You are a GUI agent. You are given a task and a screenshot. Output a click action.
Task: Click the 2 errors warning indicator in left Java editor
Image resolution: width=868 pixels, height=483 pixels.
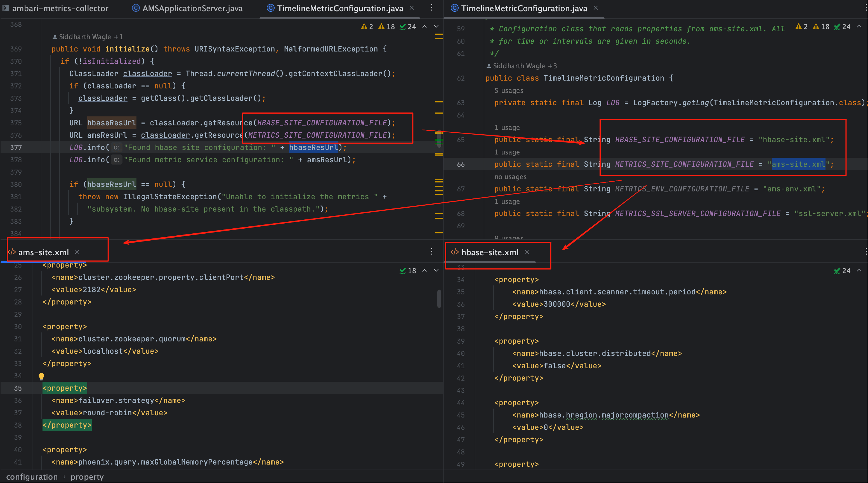tap(367, 27)
